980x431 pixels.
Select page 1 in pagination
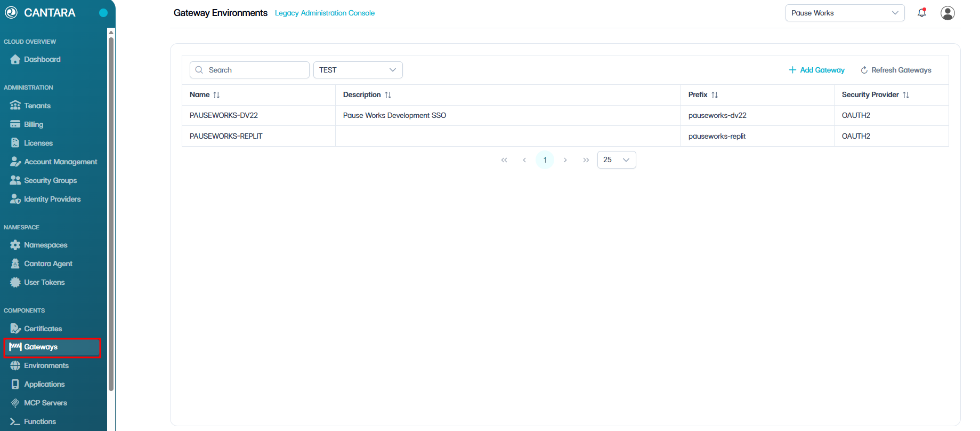coord(545,160)
